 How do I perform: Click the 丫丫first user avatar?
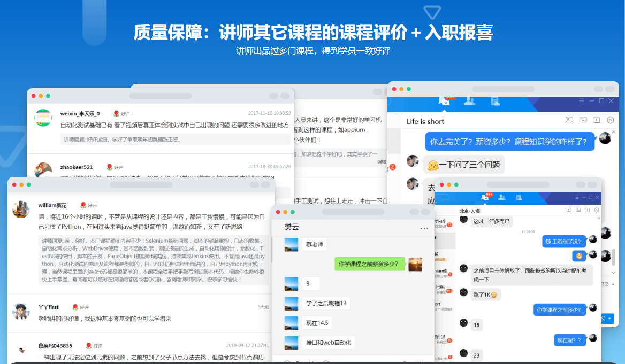21,311
